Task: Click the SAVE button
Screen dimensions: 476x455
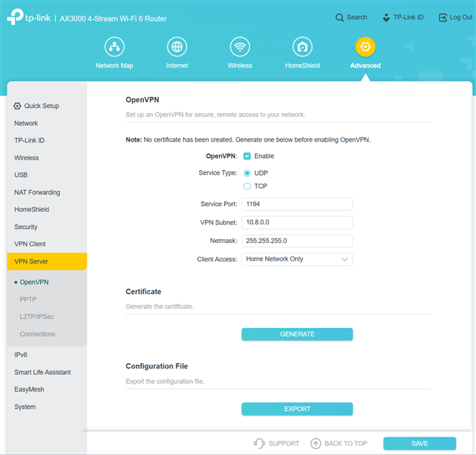Action: [419, 443]
